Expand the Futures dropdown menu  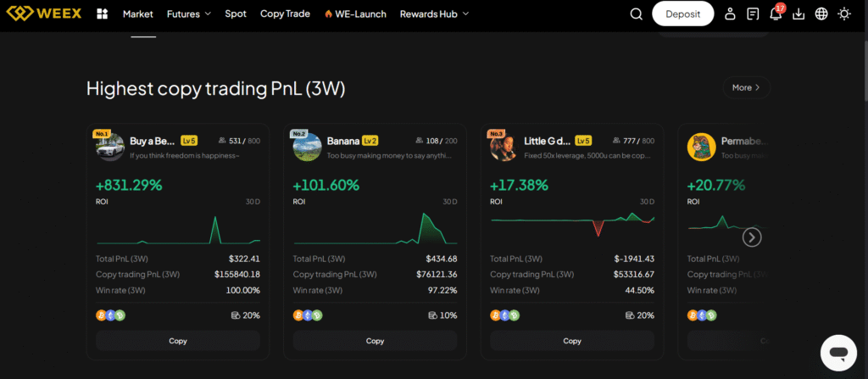pyautogui.click(x=189, y=14)
